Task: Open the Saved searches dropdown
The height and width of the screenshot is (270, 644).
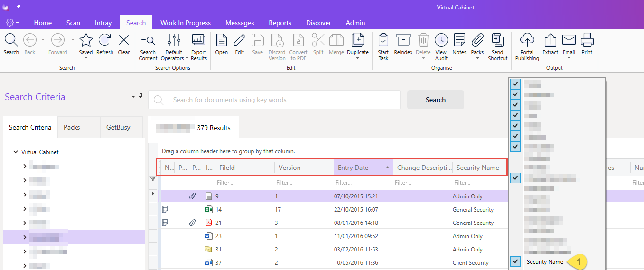Action: pos(86,58)
